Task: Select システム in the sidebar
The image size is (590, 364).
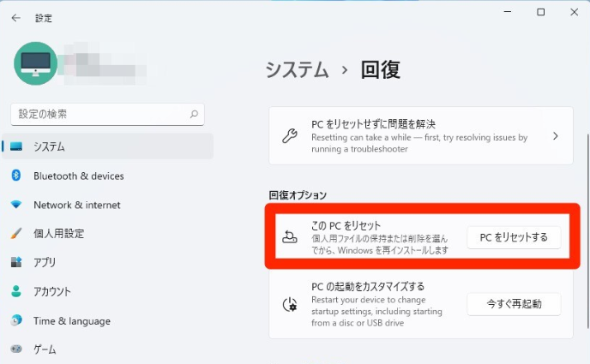Action: 108,146
